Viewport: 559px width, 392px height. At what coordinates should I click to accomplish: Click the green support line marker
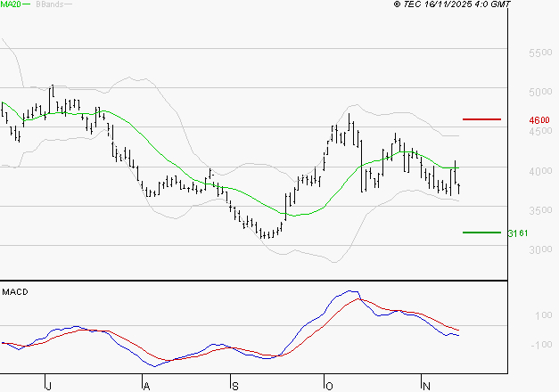(x=481, y=233)
